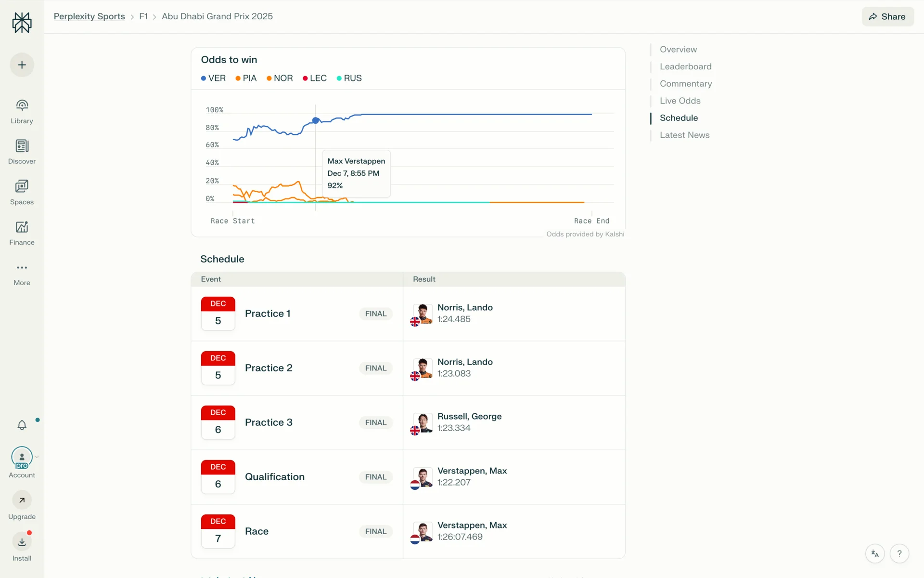This screenshot has width=924, height=578.
Task: Open notifications bell icon
Action: pyautogui.click(x=22, y=425)
